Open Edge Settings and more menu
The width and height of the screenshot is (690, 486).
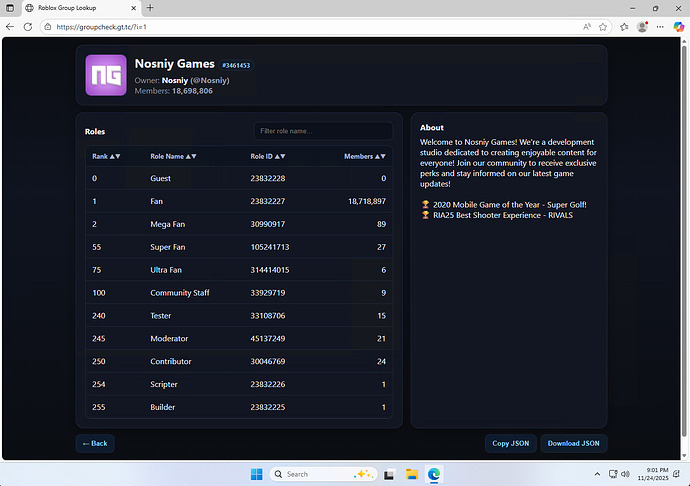click(660, 27)
